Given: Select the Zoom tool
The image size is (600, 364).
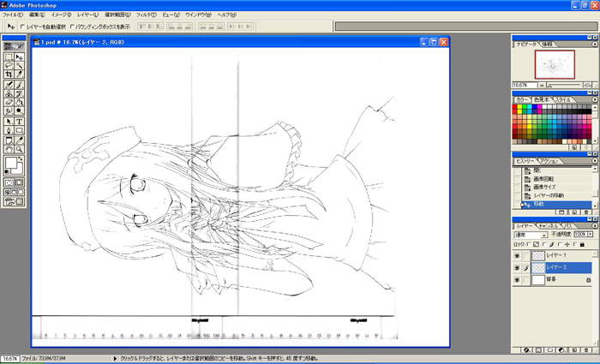Looking at the screenshot, I should (19, 150).
